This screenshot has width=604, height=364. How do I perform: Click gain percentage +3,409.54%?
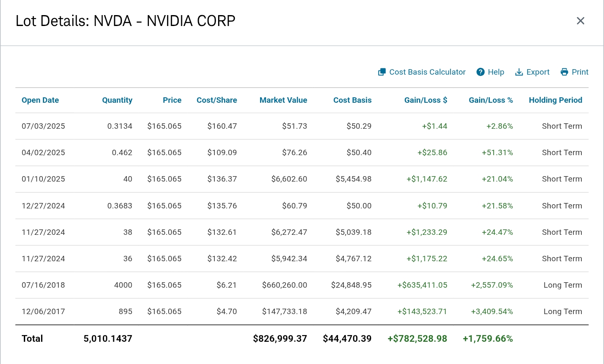pos(492,312)
